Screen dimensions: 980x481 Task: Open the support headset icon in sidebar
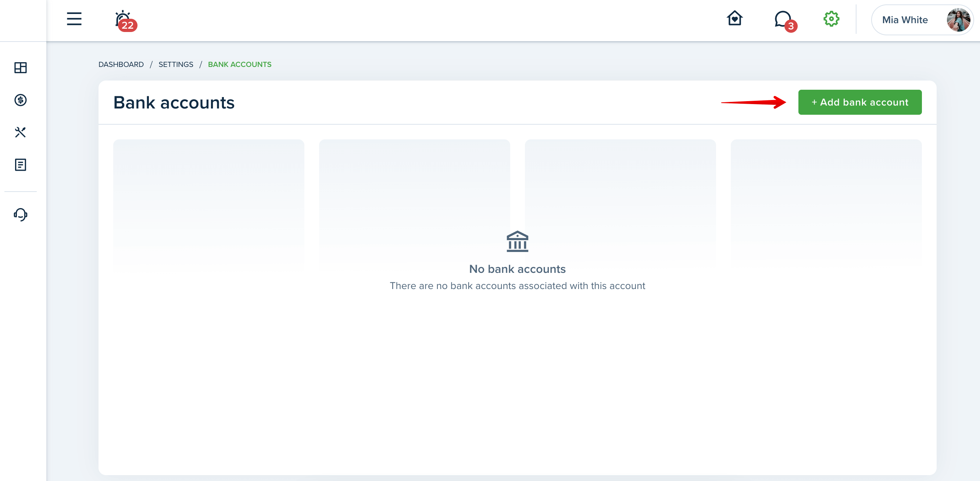(21, 215)
